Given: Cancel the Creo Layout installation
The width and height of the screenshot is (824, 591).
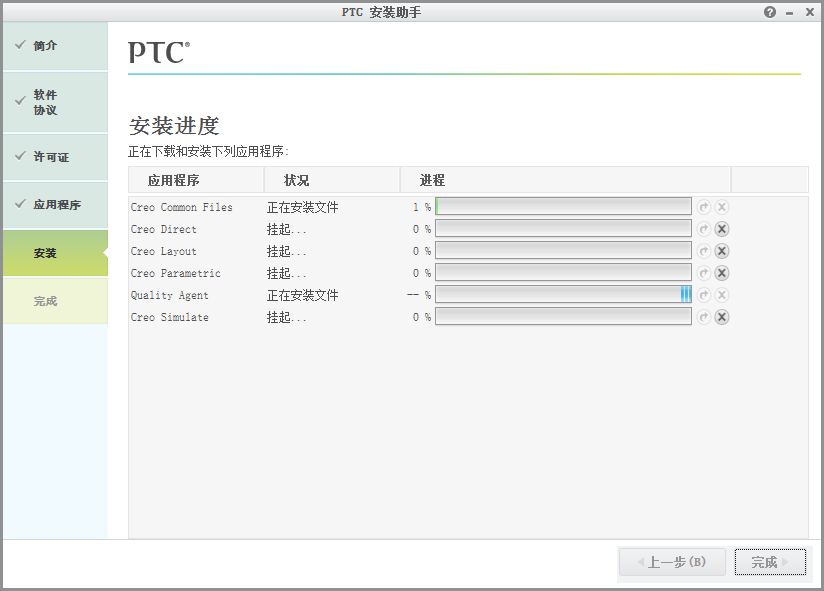Looking at the screenshot, I should tap(722, 251).
